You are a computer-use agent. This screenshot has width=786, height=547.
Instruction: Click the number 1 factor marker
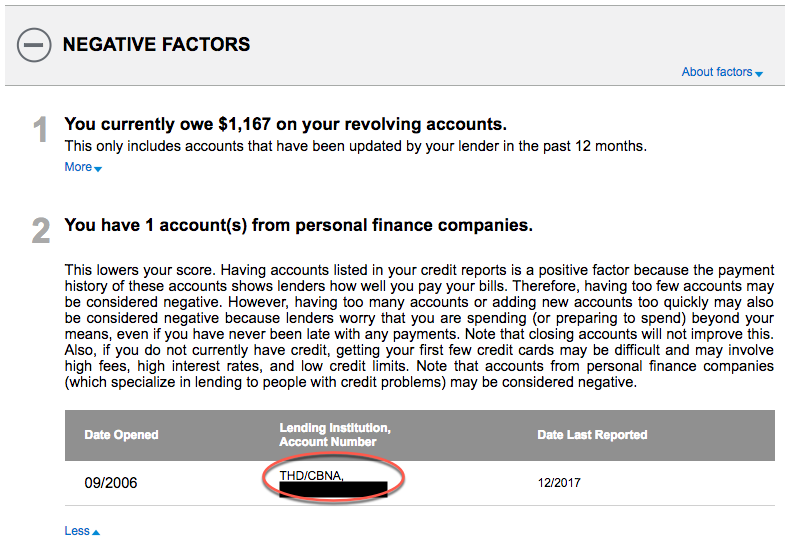click(41, 129)
